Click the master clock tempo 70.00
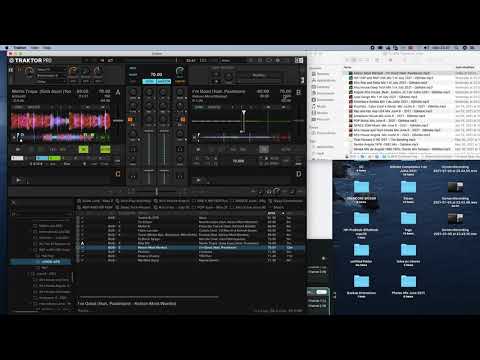The width and height of the screenshot is (480, 360). [156, 74]
